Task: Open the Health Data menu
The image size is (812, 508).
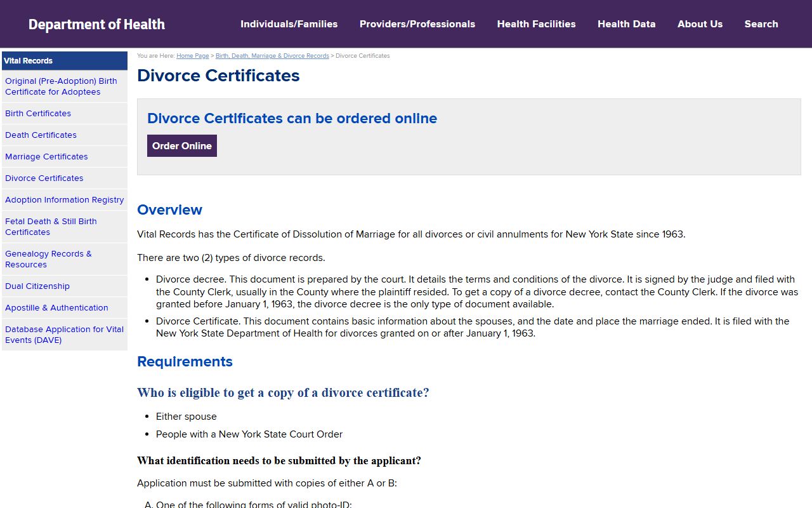Action: click(627, 24)
